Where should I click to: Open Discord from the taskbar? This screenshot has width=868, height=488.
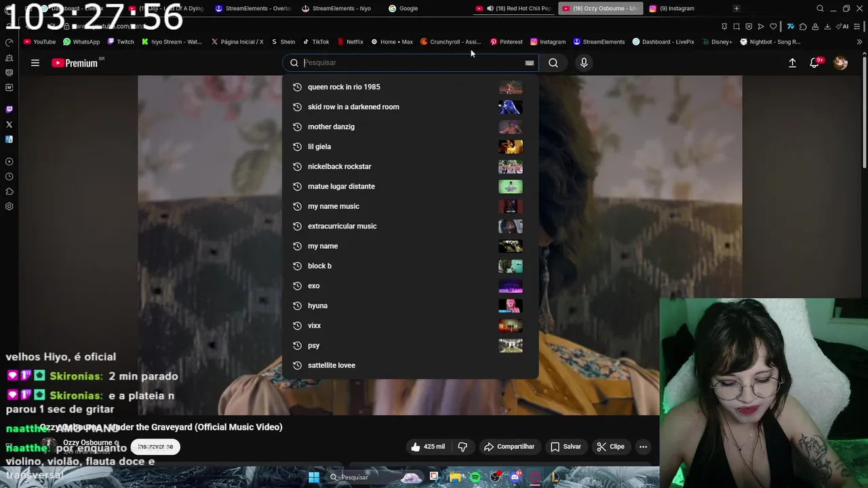coord(515,477)
